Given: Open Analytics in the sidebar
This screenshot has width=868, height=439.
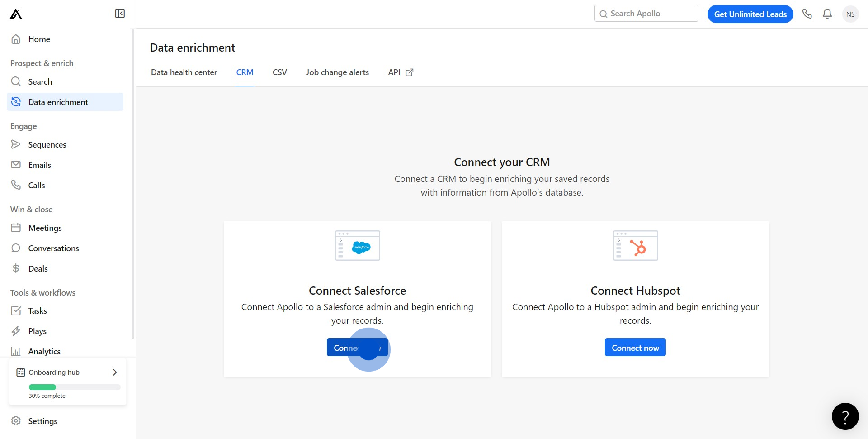Looking at the screenshot, I should pos(44,352).
